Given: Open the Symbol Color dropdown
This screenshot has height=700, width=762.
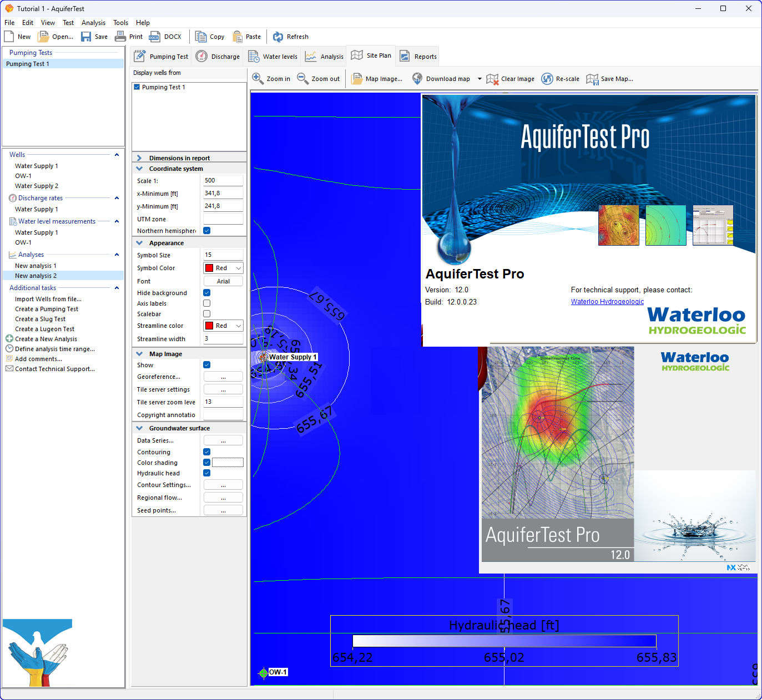Looking at the screenshot, I should tap(239, 268).
